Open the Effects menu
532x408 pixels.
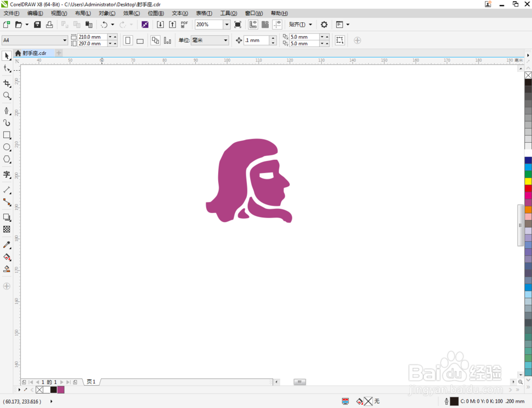click(131, 13)
